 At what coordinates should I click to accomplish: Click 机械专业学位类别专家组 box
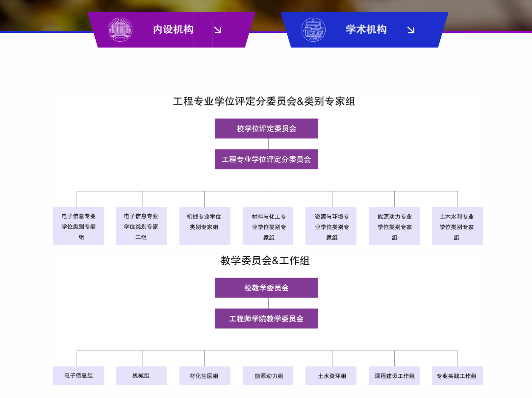[x=205, y=226]
